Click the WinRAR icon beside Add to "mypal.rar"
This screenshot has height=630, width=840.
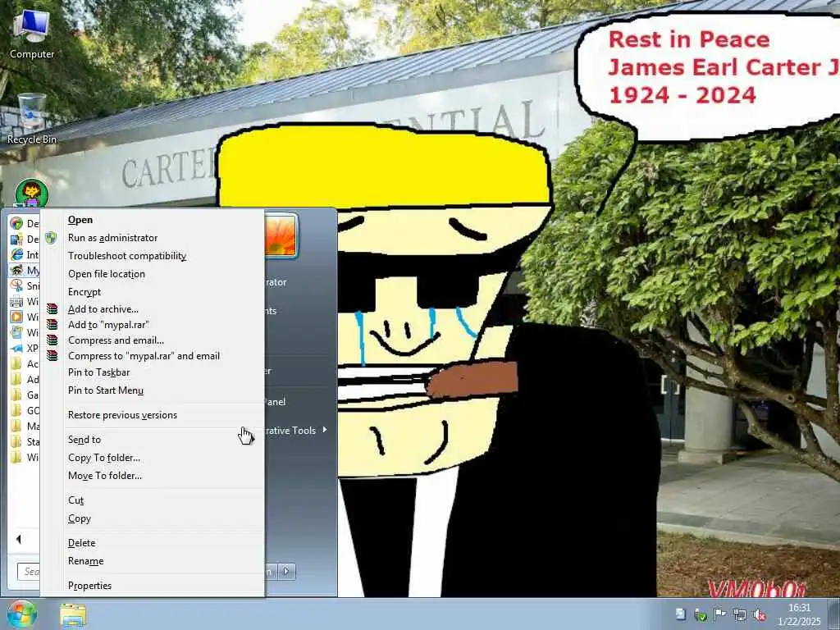(x=52, y=325)
